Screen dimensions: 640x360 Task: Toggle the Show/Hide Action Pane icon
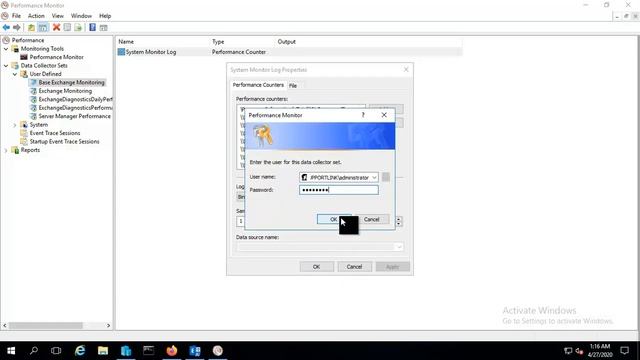tap(104, 27)
